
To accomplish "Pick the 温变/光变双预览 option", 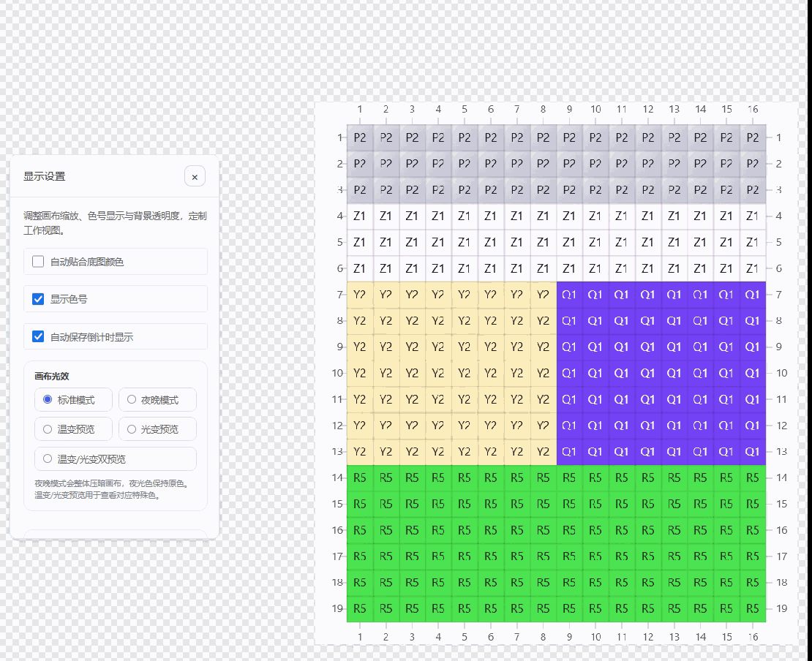I will tap(48, 459).
